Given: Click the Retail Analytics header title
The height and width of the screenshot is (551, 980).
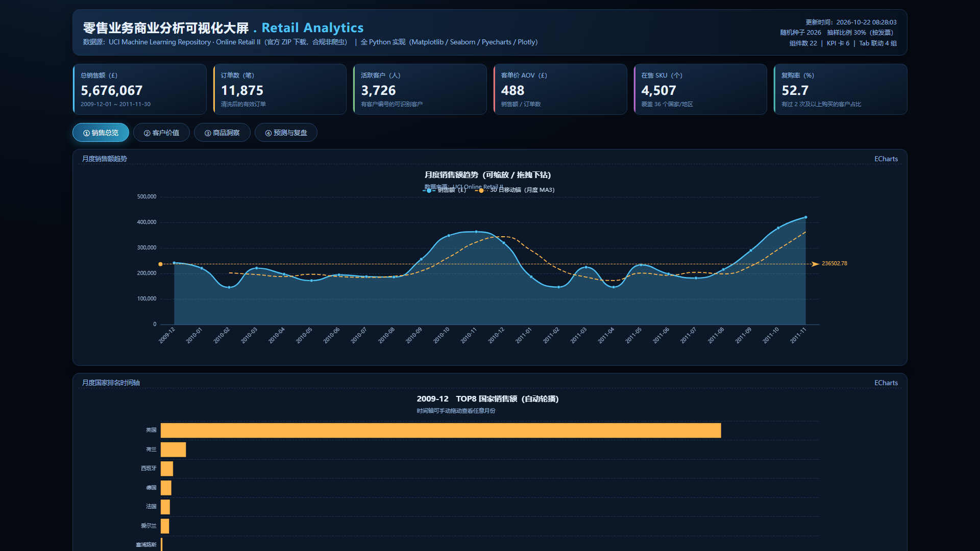Looking at the screenshot, I should pyautogui.click(x=312, y=28).
